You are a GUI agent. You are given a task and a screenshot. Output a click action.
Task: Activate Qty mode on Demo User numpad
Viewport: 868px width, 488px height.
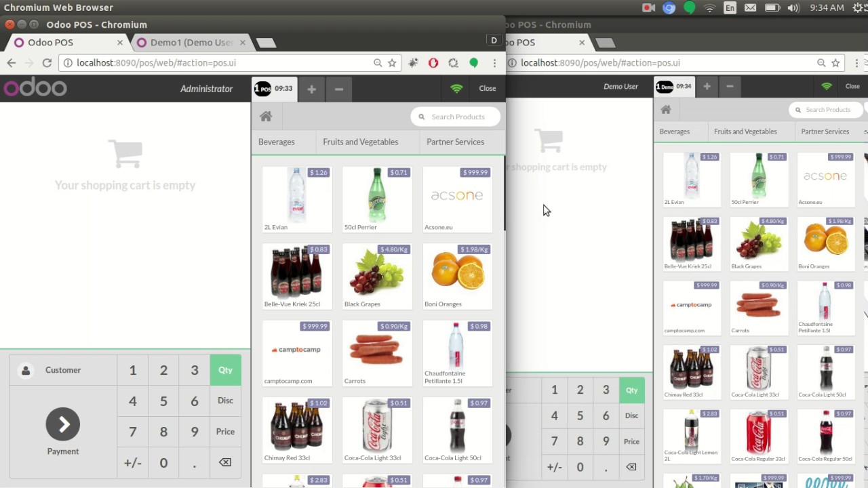[x=631, y=390]
